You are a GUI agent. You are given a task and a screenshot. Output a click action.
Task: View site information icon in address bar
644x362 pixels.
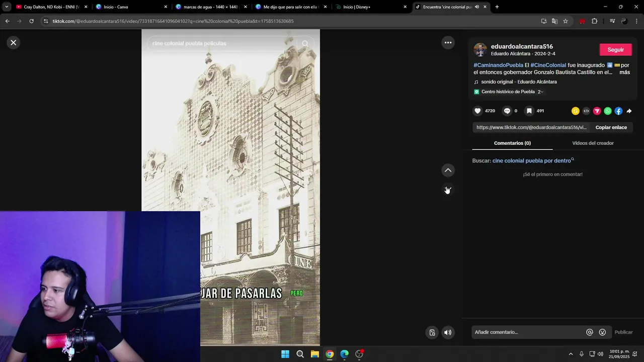46,21
